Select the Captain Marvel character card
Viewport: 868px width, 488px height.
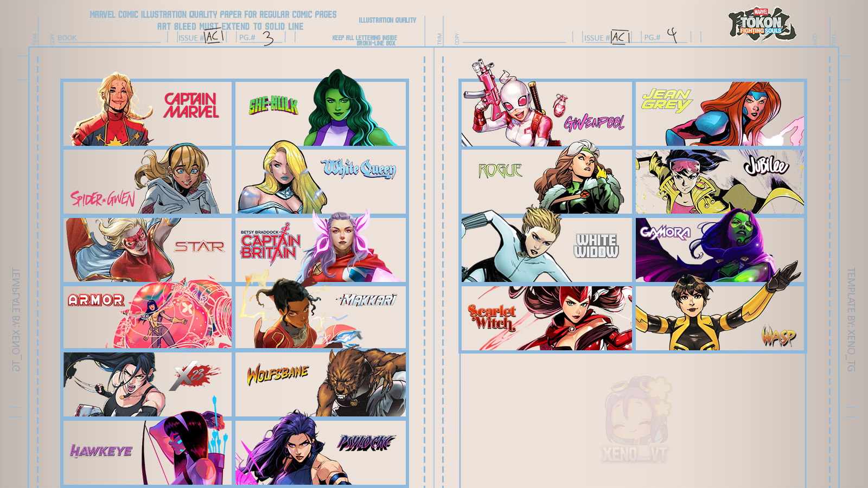click(148, 113)
